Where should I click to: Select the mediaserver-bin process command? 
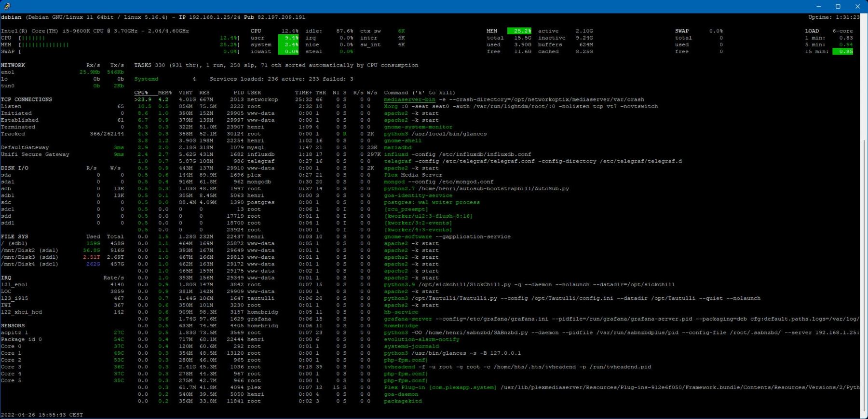coord(409,99)
